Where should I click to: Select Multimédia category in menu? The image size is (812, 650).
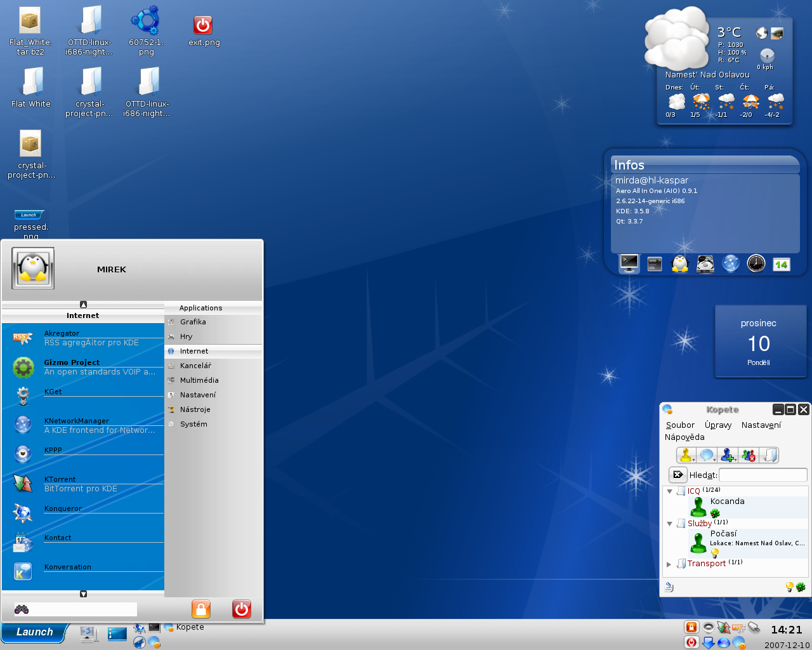tap(213, 380)
